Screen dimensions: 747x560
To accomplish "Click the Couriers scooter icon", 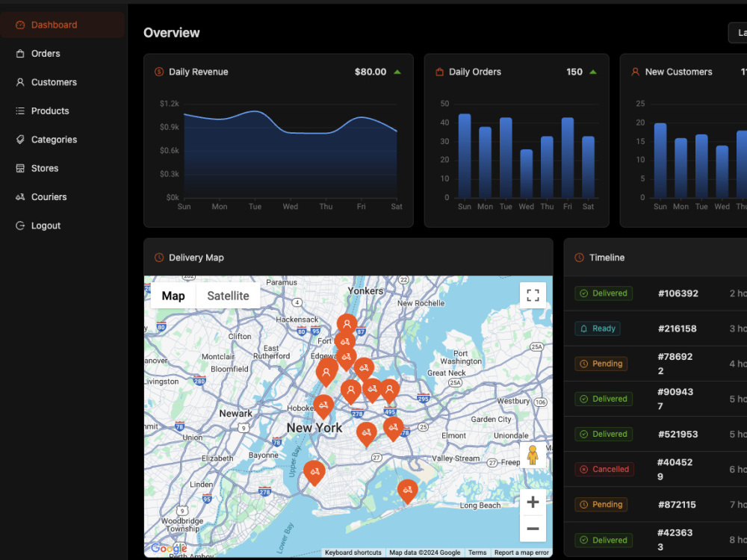I will coord(20,196).
